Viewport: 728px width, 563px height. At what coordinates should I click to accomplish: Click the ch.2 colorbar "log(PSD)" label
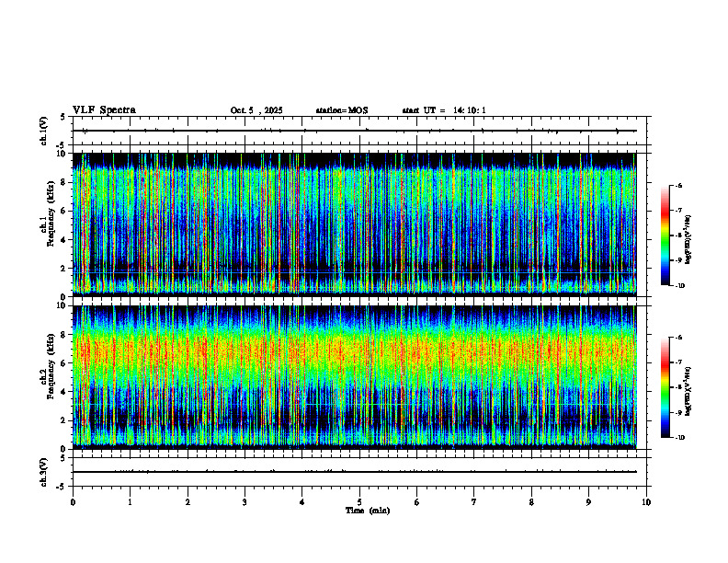pos(688,392)
